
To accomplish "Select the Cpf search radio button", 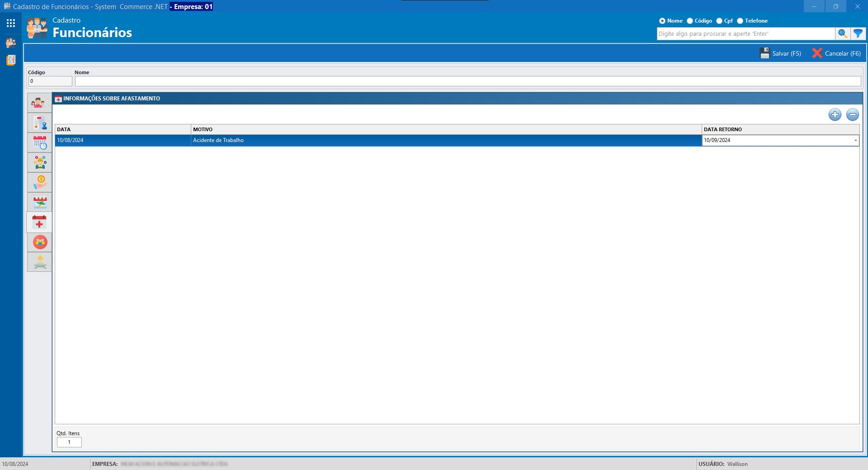I will 719,21.
